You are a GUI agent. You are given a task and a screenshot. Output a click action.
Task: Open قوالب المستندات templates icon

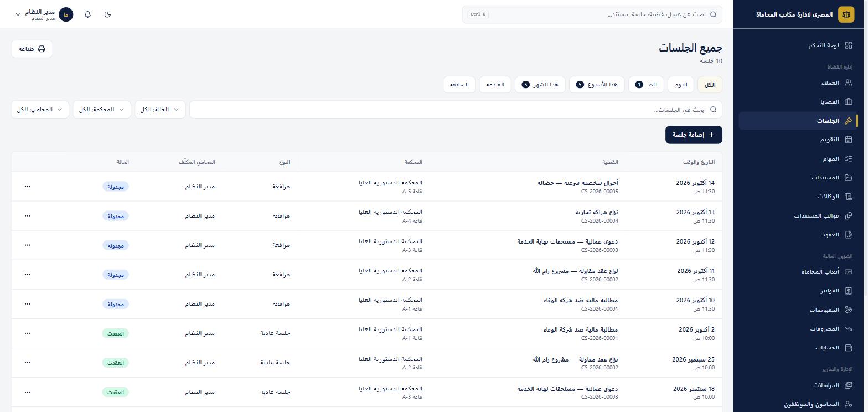click(848, 215)
